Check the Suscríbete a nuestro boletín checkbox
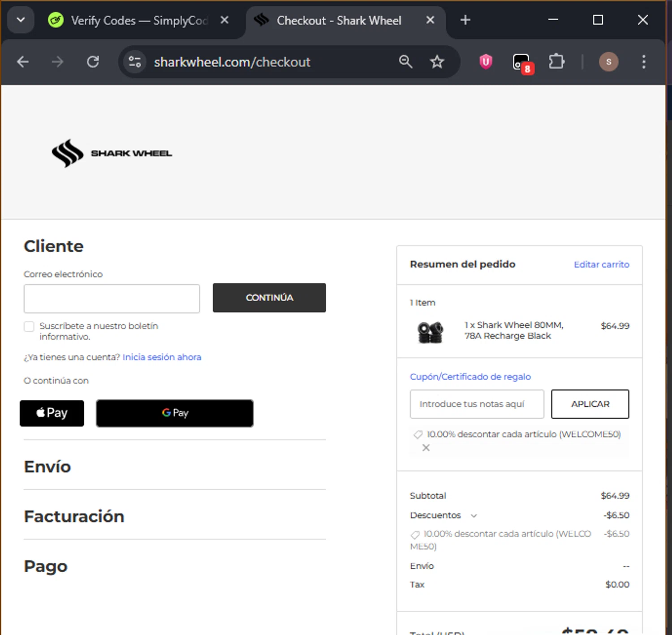Screen dimensions: 672x635 point(29,327)
